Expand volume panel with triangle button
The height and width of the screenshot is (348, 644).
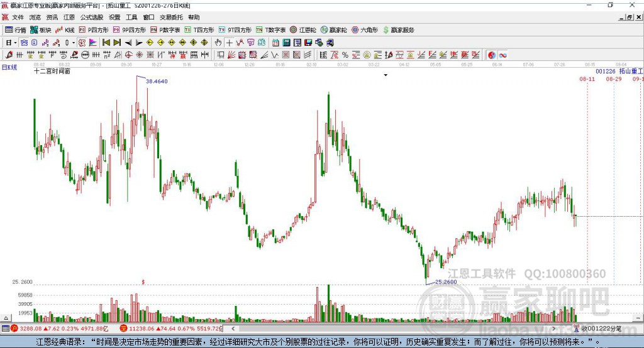click(6, 318)
